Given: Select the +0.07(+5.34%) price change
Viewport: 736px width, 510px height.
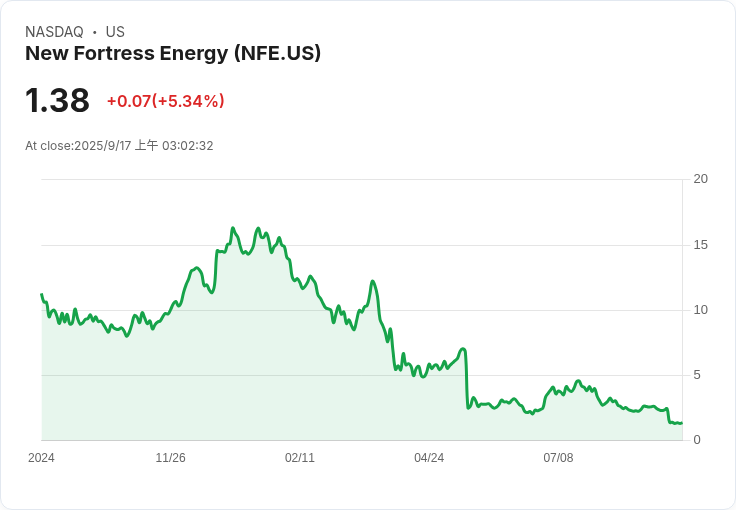Looking at the screenshot, I should 165,101.
